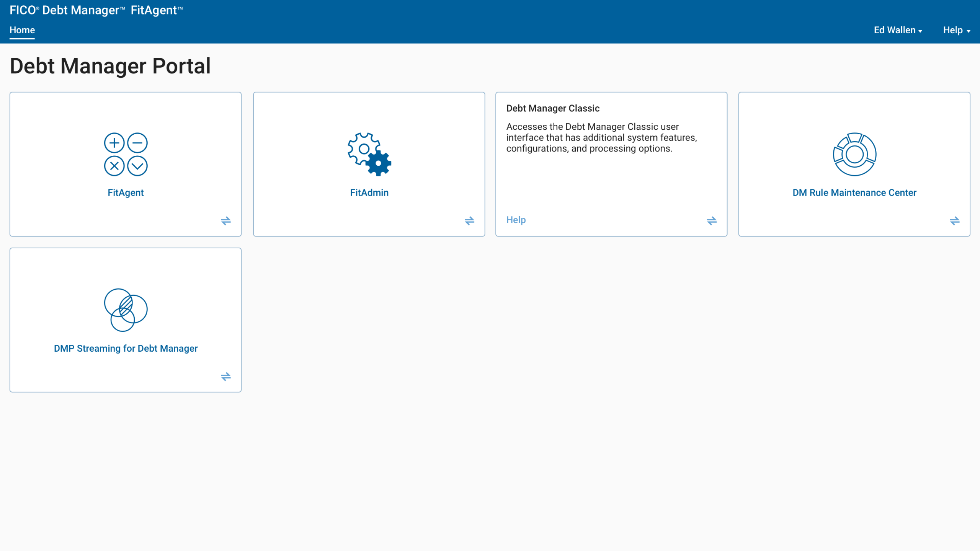
Task: Flip the FitAdmin card with arrows icon
Action: [469, 221]
